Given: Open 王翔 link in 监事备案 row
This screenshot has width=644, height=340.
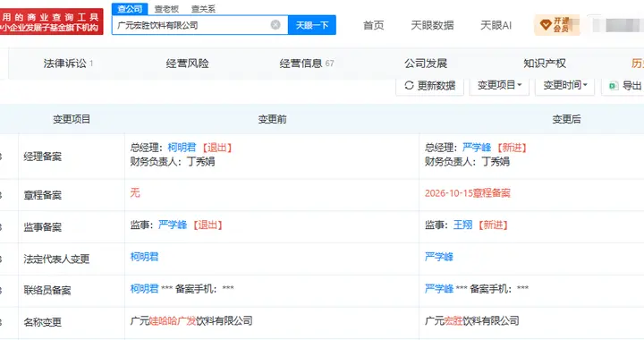Looking at the screenshot, I should point(462,225).
